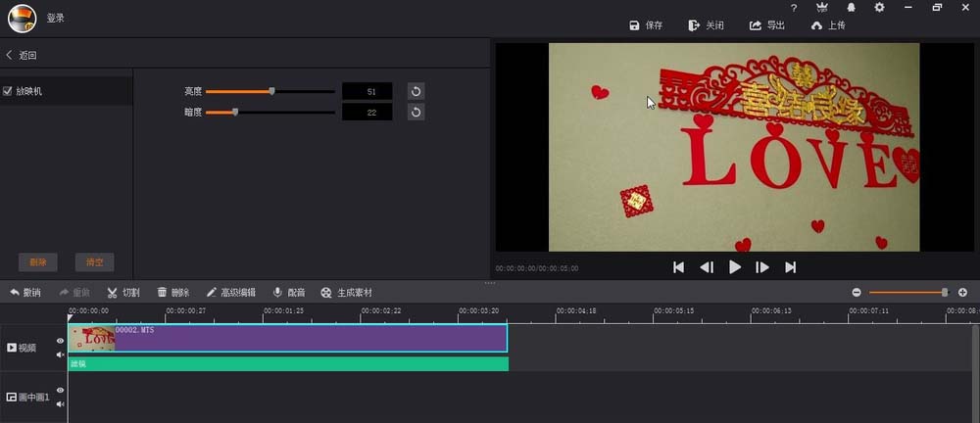The height and width of the screenshot is (423, 980).
Task: Click 生成素材 film reel icon
Action: coord(326,293)
